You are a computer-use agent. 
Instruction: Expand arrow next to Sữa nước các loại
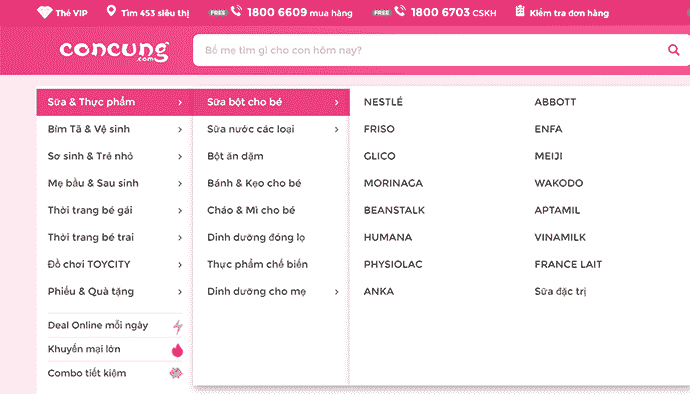tap(337, 129)
